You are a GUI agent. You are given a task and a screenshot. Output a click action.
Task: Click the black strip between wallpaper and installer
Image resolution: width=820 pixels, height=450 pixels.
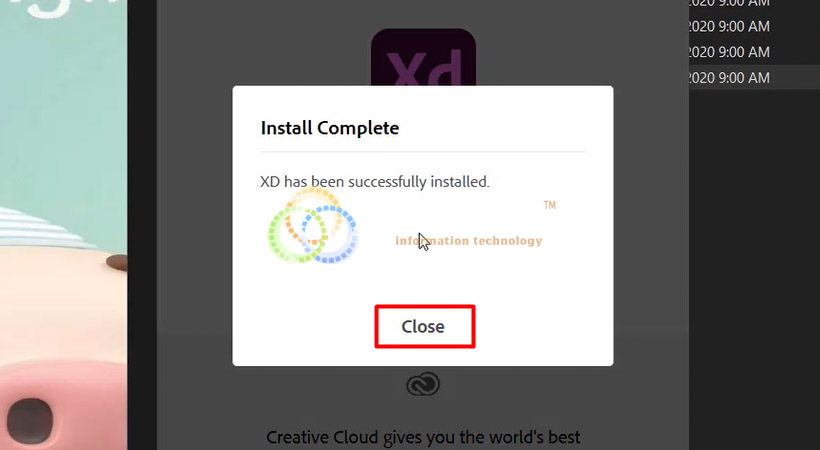[x=142, y=225]
